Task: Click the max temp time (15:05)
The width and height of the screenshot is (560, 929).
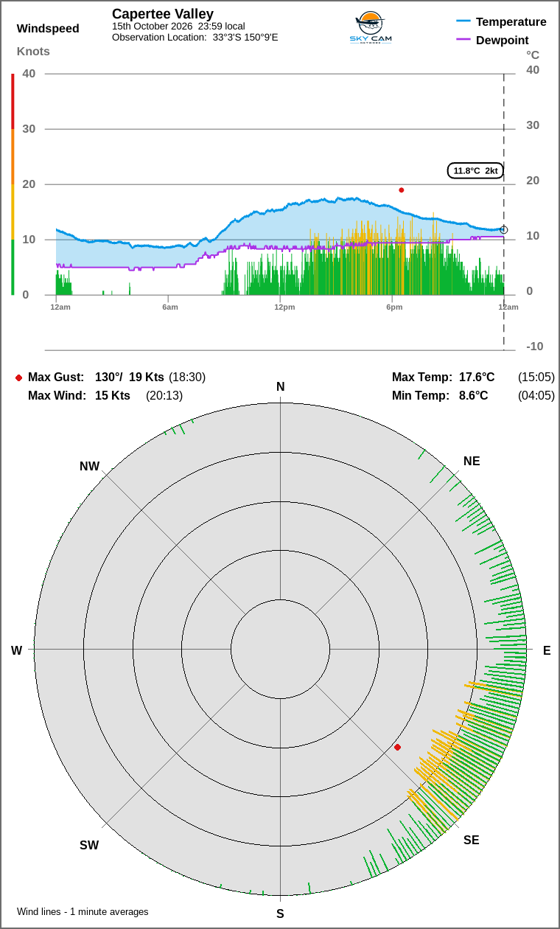Action: 536,377
